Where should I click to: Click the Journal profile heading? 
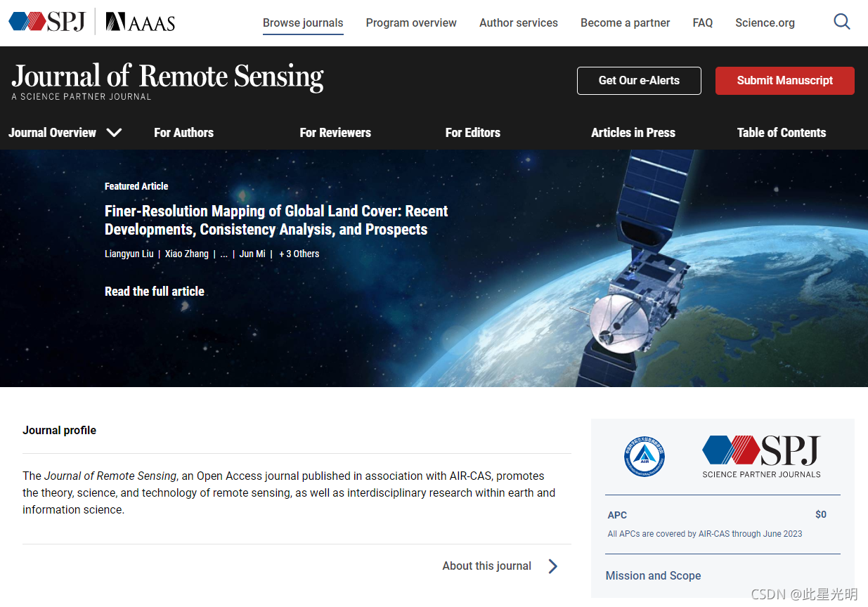point(60,430)
